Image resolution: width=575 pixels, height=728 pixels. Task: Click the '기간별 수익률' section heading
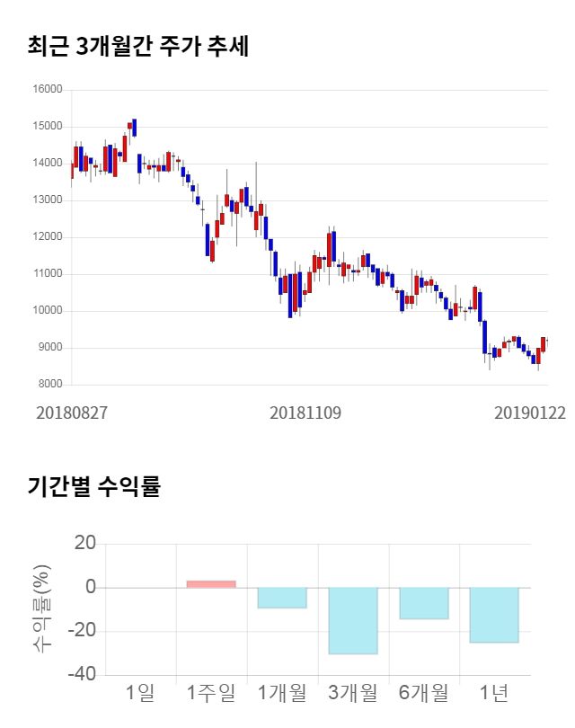click(x=93, y=487)
